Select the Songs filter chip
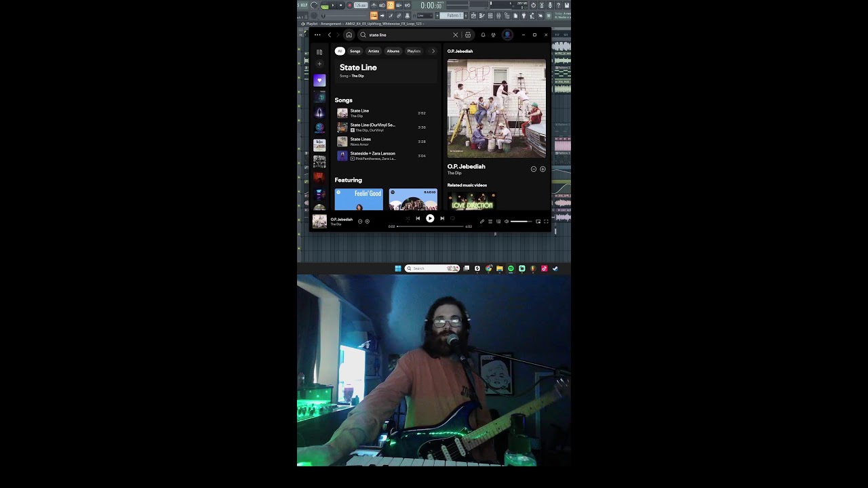Screen dimensions: 868x488 point(355,51)
